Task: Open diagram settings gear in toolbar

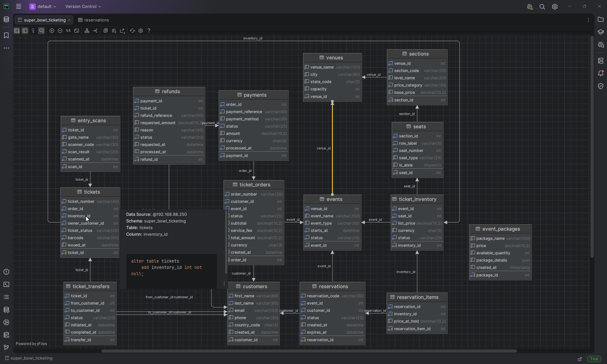Action: (x=141, y=31)
